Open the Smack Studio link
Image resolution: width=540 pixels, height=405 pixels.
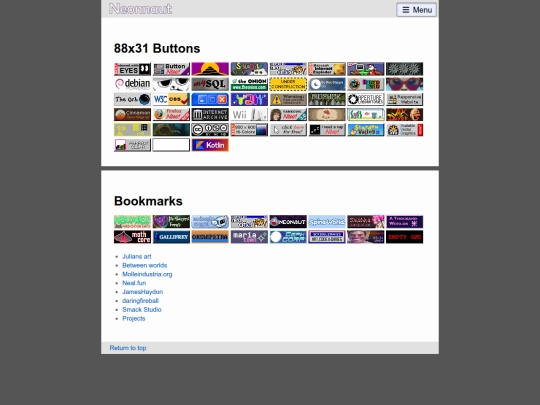(x=142, y=309)
